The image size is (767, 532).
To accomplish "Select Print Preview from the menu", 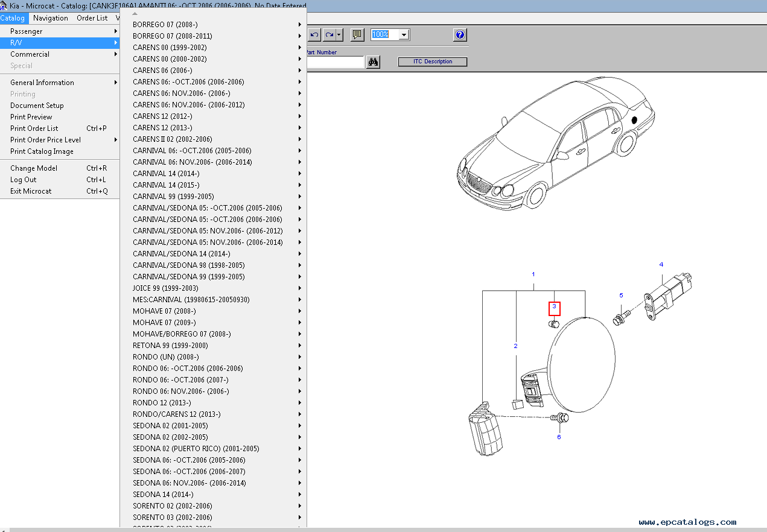I will coord(31,116).
